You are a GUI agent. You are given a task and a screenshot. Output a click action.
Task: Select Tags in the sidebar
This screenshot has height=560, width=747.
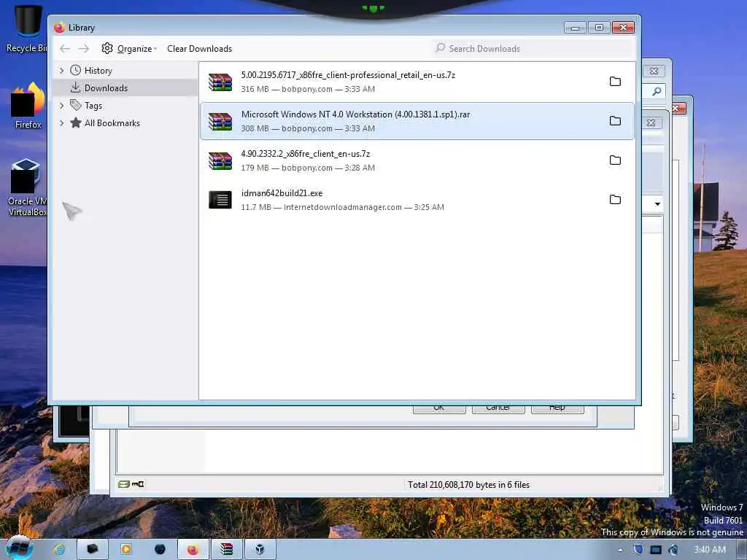point(93,106)
